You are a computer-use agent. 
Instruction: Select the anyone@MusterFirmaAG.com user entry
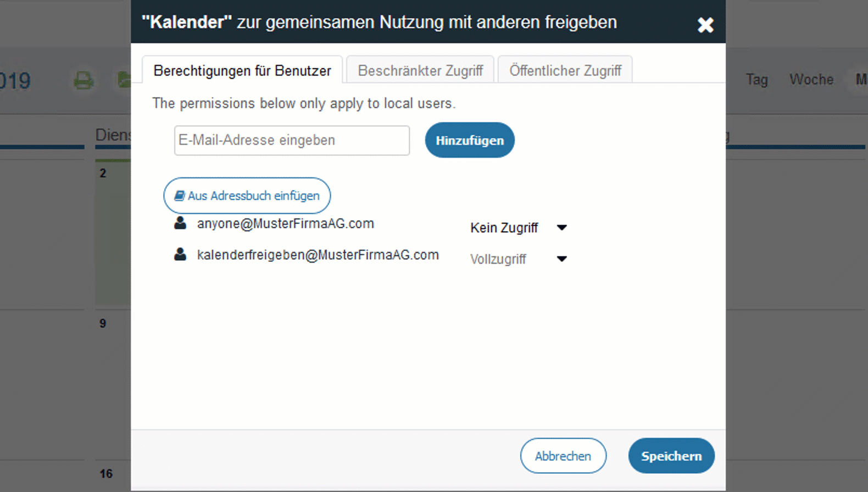pos(285,223)
